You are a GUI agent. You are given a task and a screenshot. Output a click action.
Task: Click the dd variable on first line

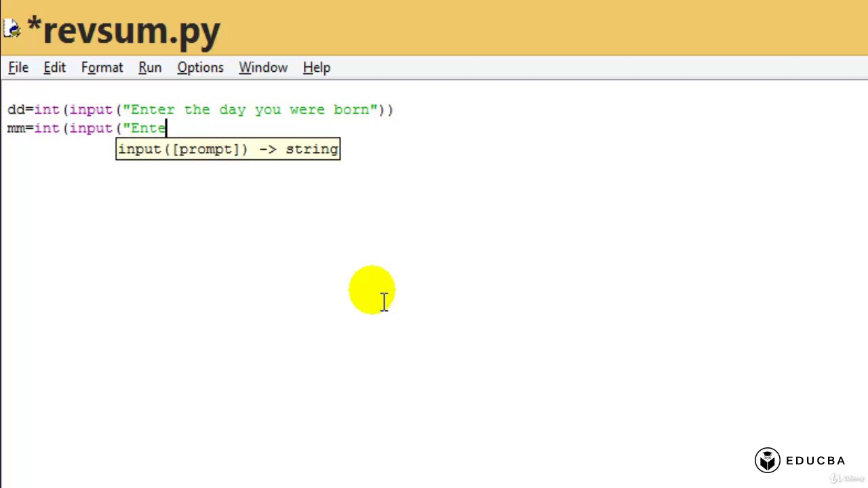(x=16, y=110)
